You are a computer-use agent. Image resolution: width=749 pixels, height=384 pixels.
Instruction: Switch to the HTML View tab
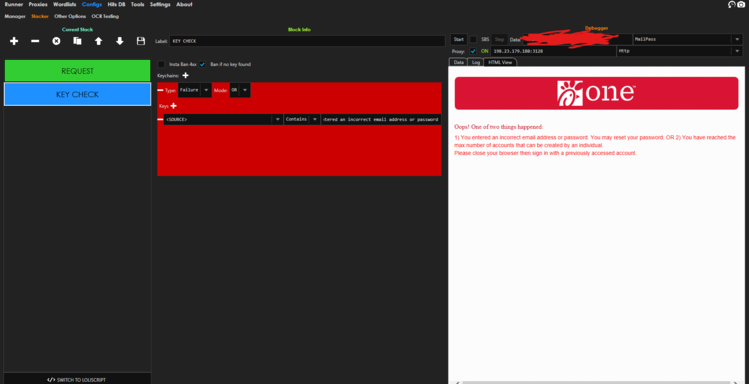coord(500,62)
